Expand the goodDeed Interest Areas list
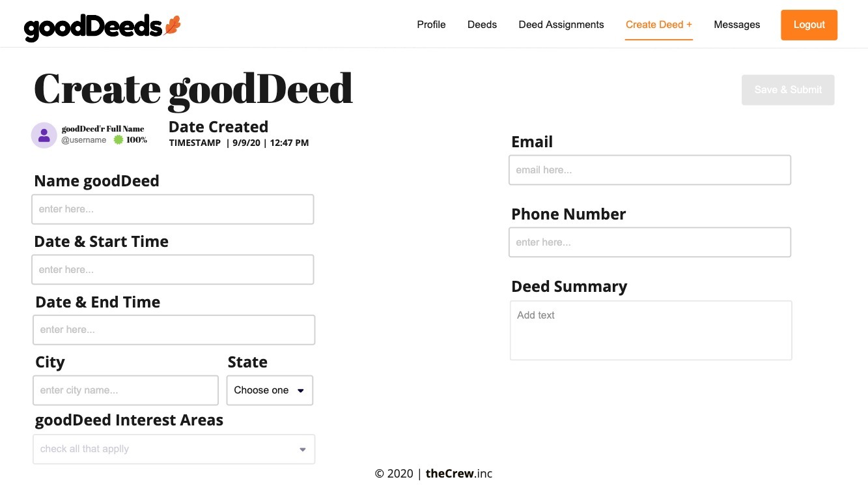868x488 pixels. click(x=173, y=449)
